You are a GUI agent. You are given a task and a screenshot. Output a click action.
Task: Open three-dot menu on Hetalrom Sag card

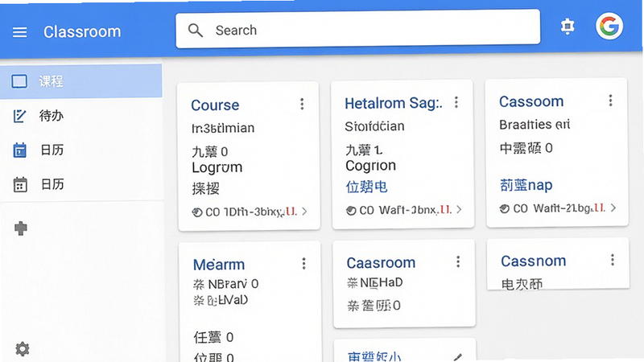coord(456,102)
